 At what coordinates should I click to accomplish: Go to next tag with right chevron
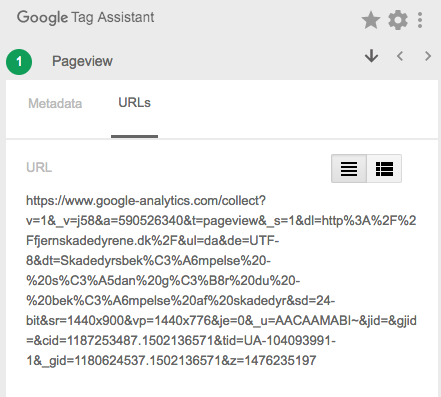(428, 56)
